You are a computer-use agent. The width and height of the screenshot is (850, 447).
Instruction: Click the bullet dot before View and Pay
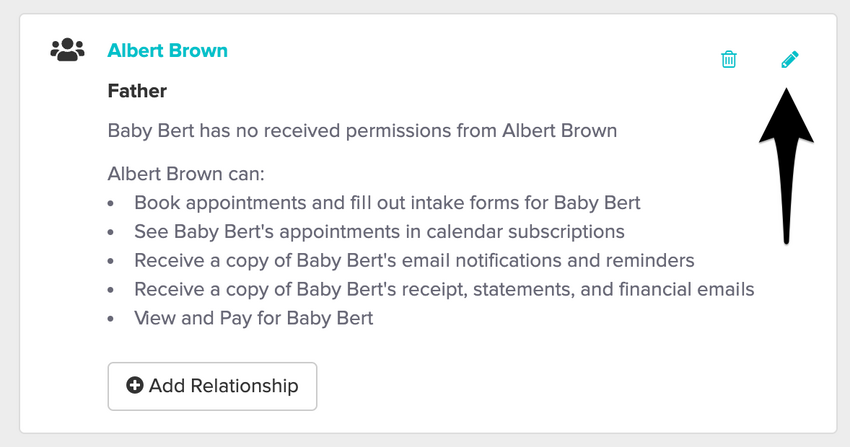pyautogui.click(x=111, y=320)
